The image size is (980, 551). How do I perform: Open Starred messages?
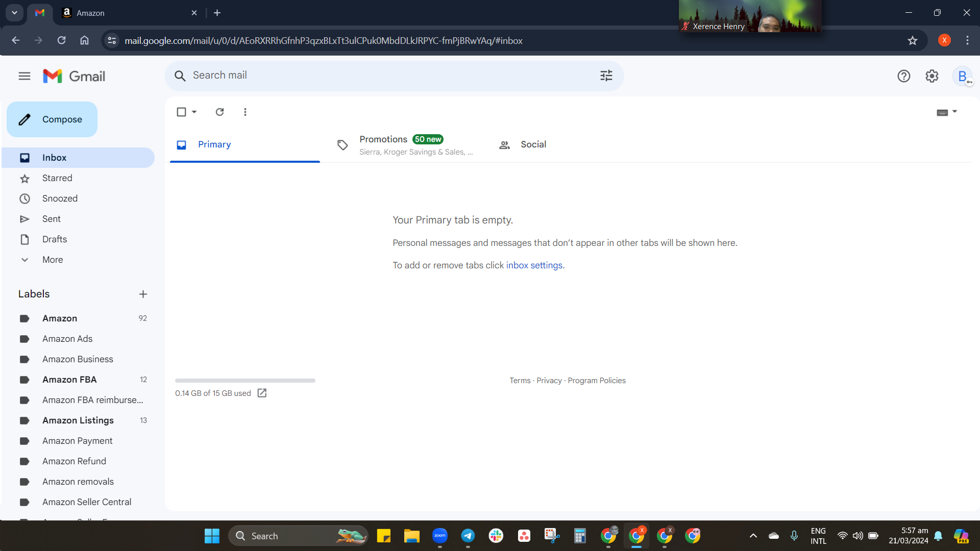(78, 178)
